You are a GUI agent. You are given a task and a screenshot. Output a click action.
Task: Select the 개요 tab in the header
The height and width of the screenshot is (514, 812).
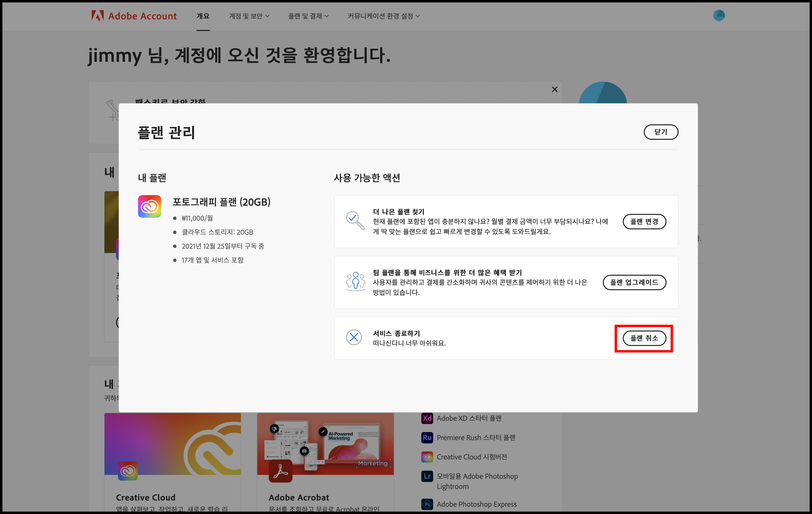click(203, 16)
